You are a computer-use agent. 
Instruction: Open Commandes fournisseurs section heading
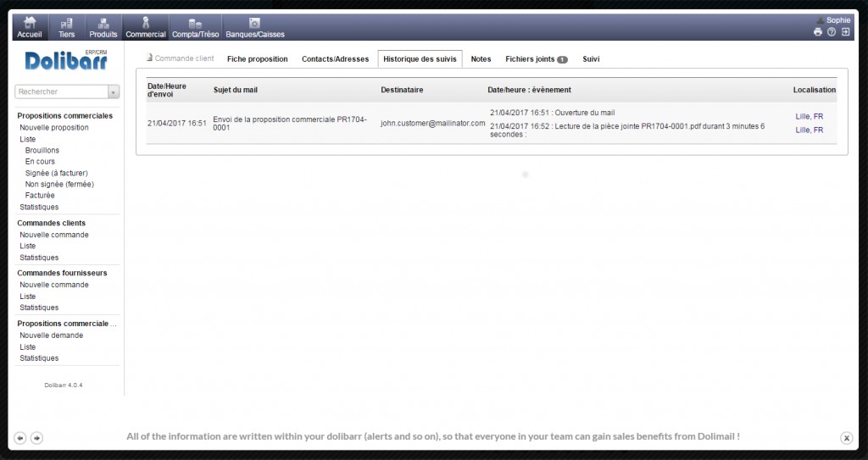tap(62, 273)
